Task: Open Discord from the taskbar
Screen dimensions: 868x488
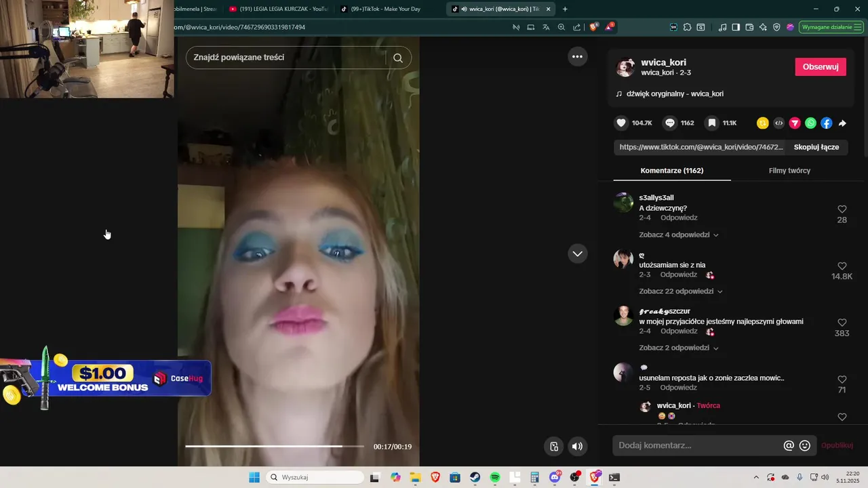Action: coord(555,477)
